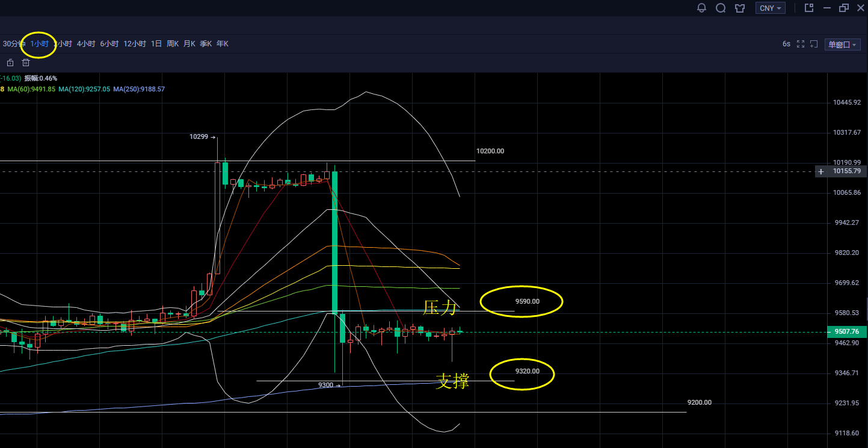Click the MA(60):9491.85 indicator label
Viewport: 868px width, 448px height.
pyautogui.click(x=32, y=89)
